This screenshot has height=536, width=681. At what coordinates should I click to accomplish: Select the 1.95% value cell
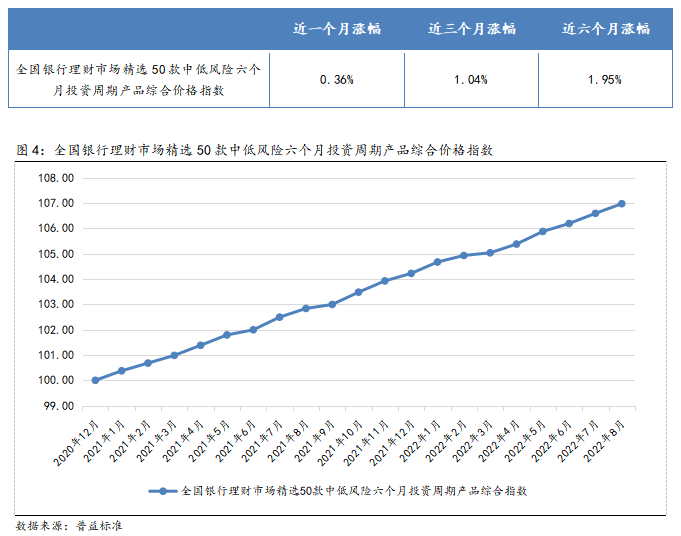click(605, 79)
